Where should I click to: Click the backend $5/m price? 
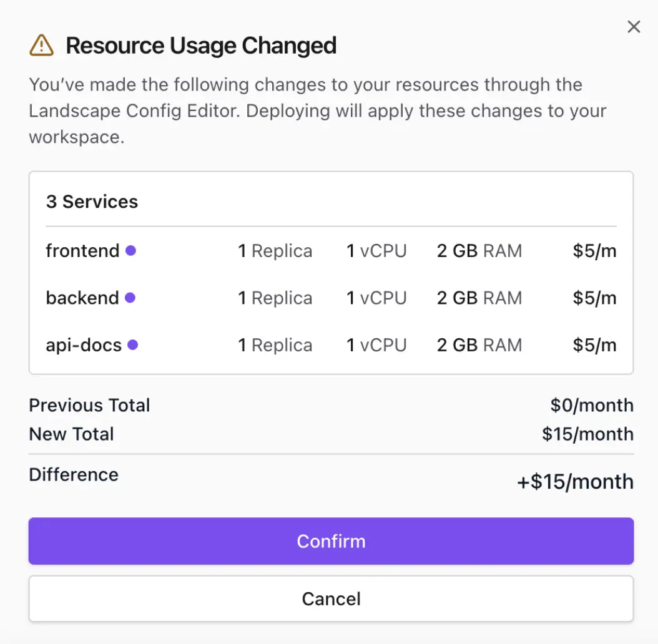tap(594, 298)
